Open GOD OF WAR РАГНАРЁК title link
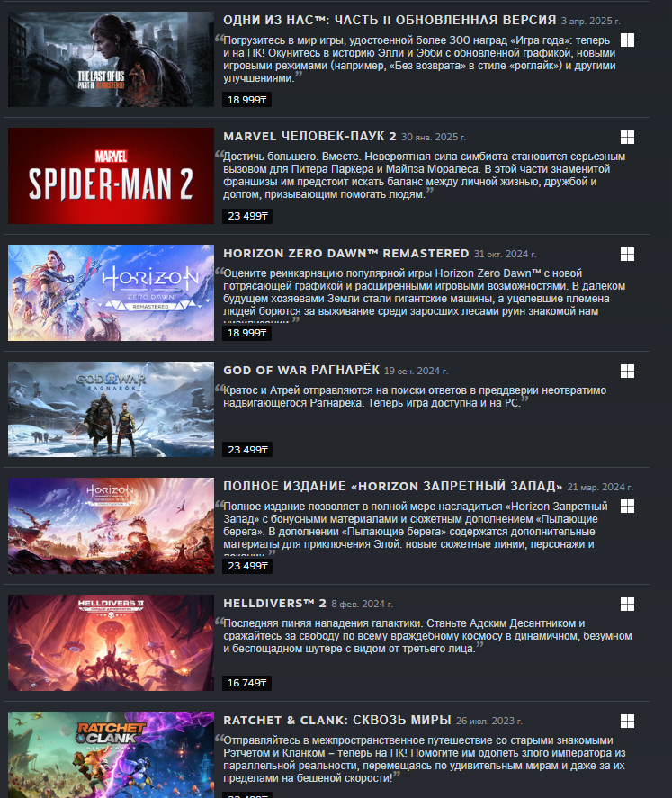This screenshot has width=672, height=798. click(x=301, y=370)
